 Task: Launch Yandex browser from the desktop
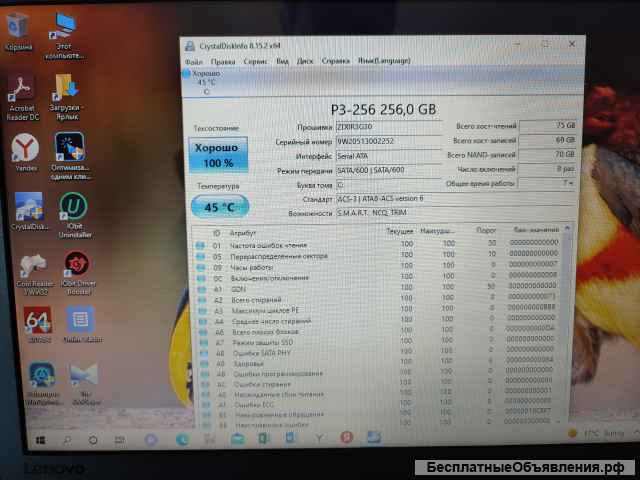coord(26,150)
